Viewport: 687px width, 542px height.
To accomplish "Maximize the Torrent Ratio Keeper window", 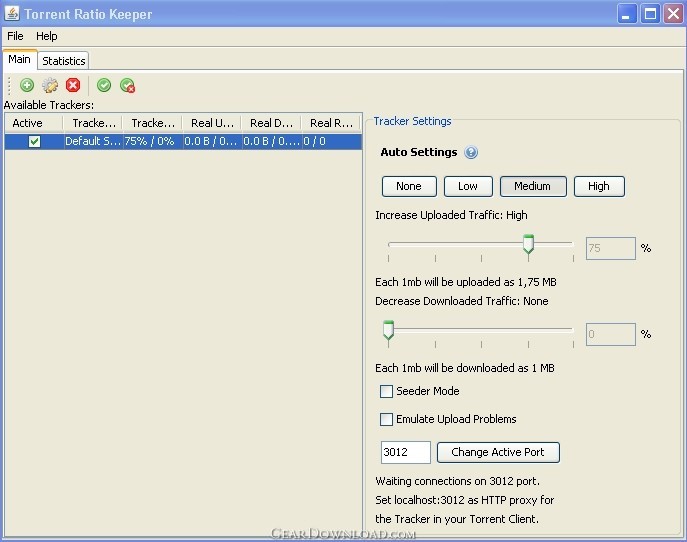I will [x=650, y=14].
